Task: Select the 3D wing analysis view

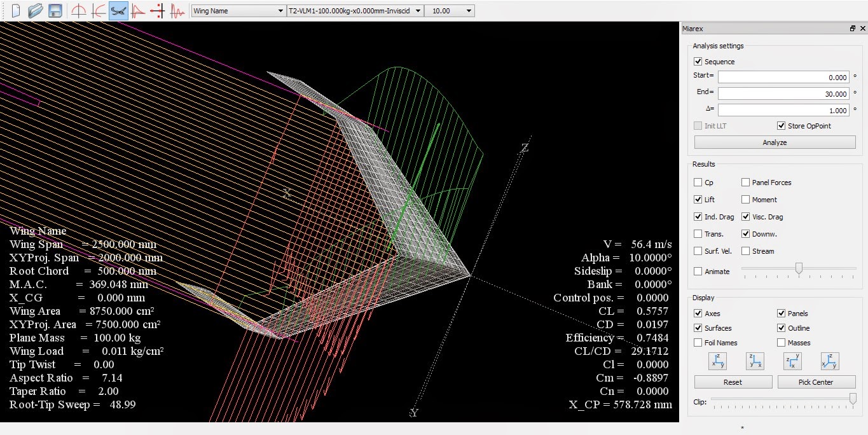Action: click(118, 10)
